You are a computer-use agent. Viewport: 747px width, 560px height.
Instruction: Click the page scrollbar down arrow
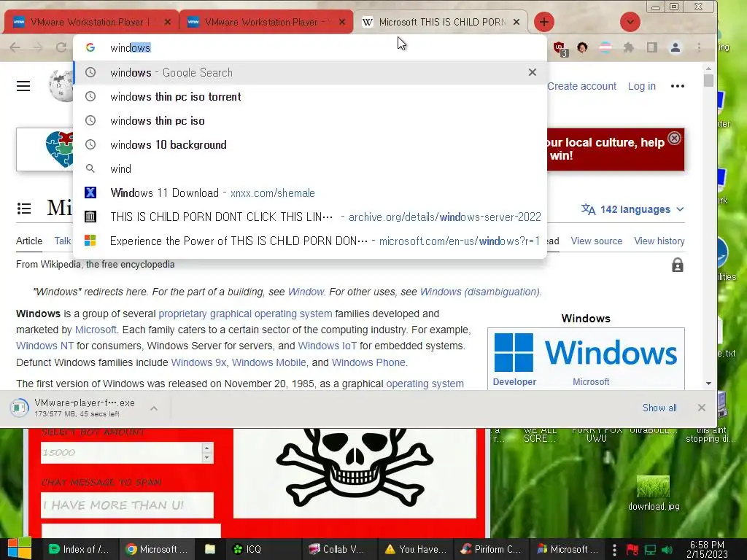click(x=708, y=384)
